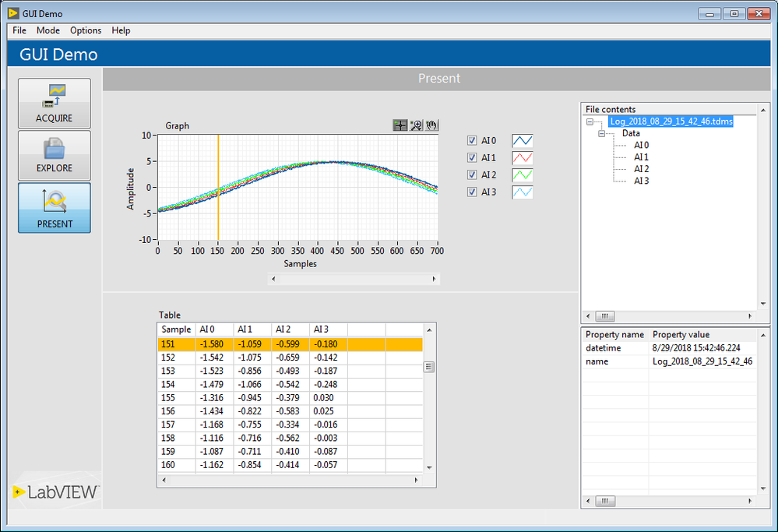Click the AI 1 red plot legend icon
The image size is (778, 532).
point(522,157)
